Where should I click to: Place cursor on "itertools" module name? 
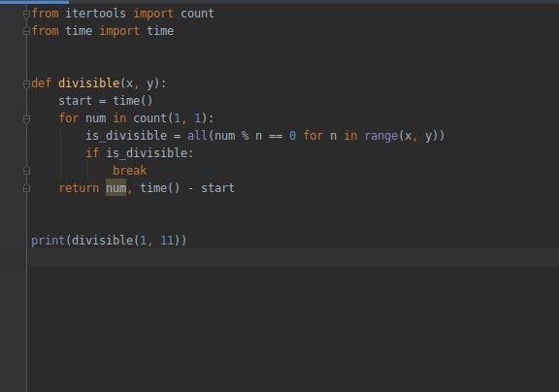click(95, 14)
